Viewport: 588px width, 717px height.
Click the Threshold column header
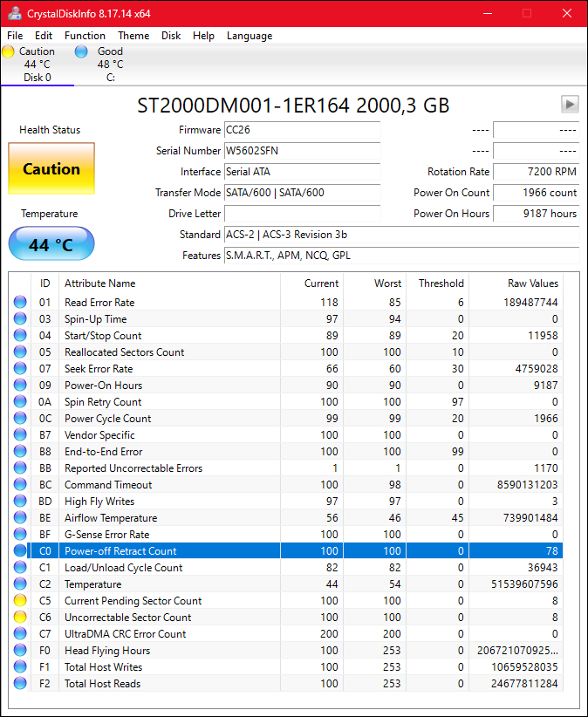438,283
